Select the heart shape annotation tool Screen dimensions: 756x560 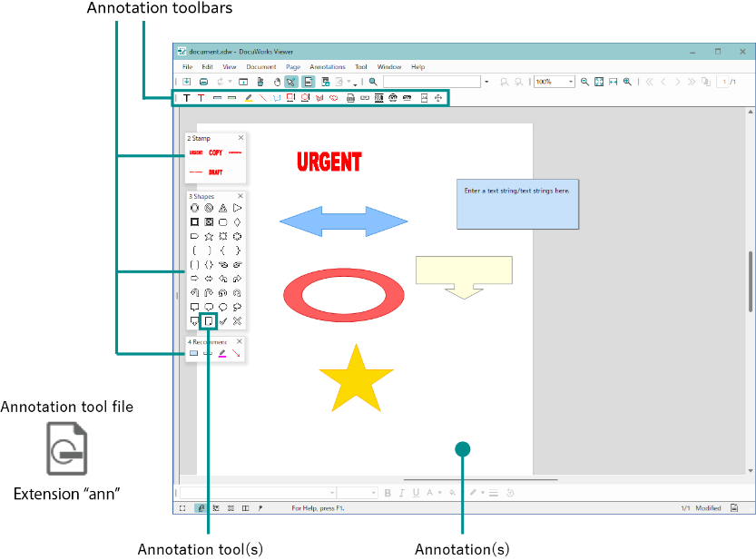[332, 97]
